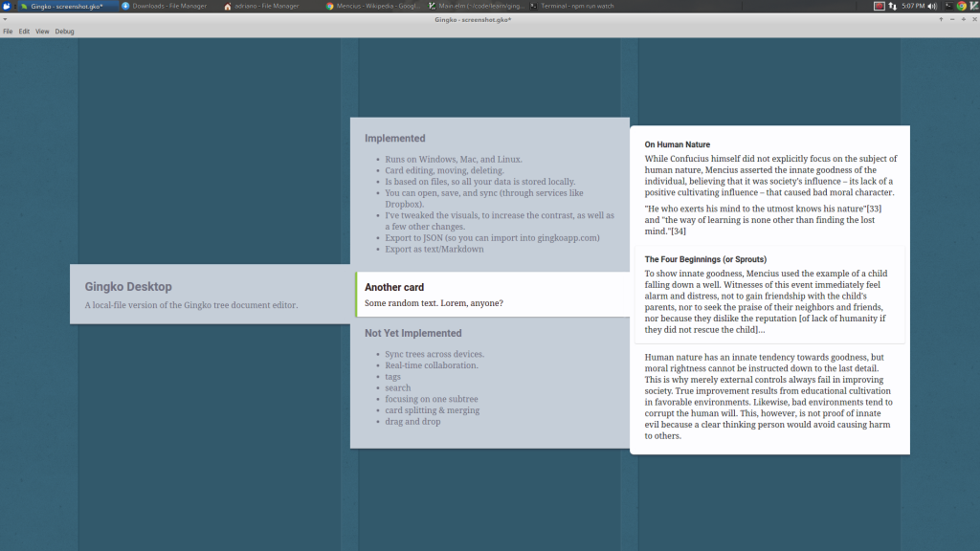This screenshot has width=980, height=551.
Task: Select the On Human Nature card heading
Action: [678, 144]
